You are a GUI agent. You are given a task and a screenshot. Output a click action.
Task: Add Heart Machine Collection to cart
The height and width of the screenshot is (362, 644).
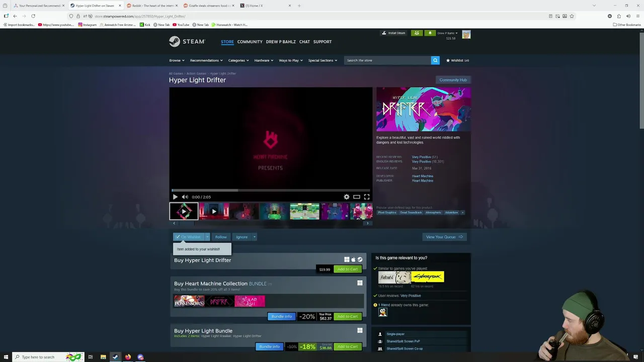click(x=348, y=316)
